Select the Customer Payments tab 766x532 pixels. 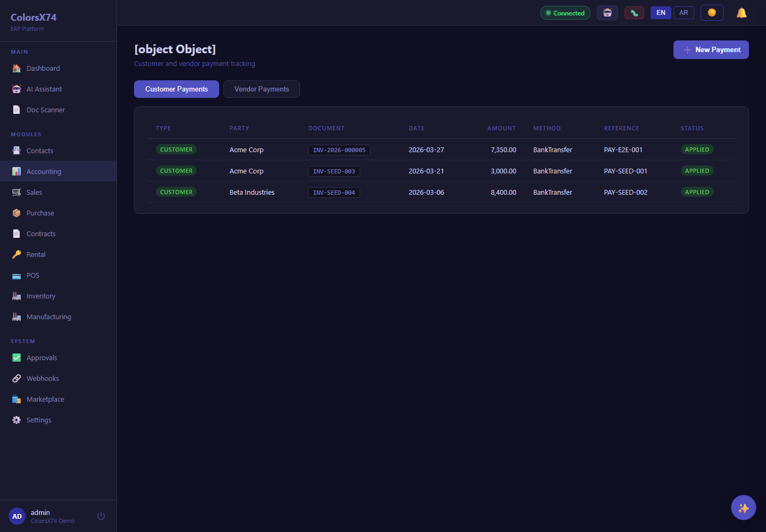coord(177,89)
